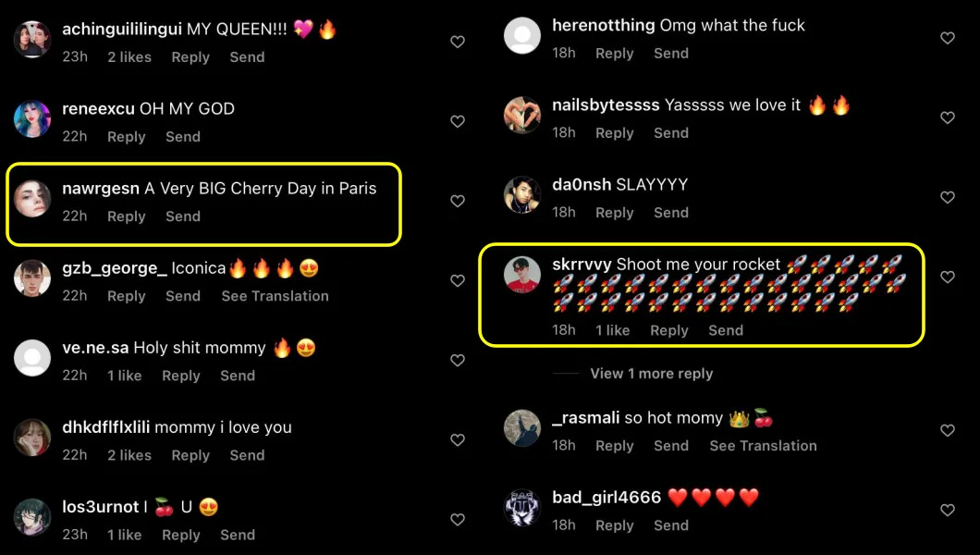The height and width of the screenshot is (555, 980).
Task: Toggle like on ve.ne.sa's Holy shit comment
Action: (x=458, y=360)
